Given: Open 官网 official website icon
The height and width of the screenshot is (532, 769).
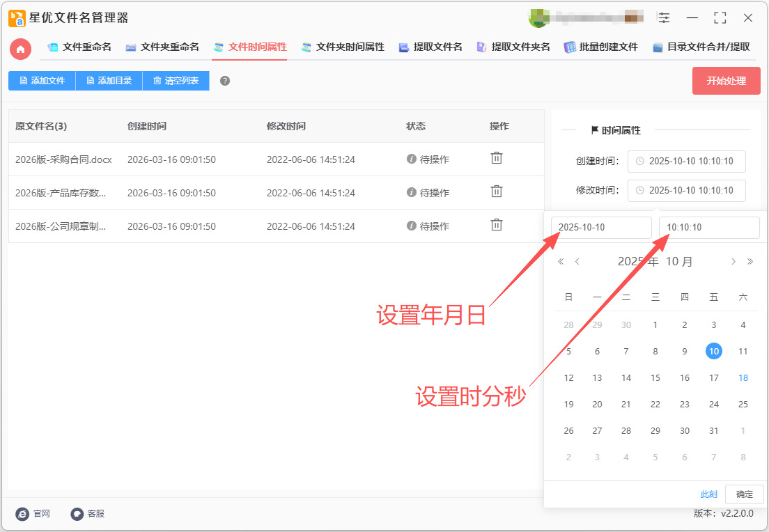Looking at the screenshot, I should 23,514.
